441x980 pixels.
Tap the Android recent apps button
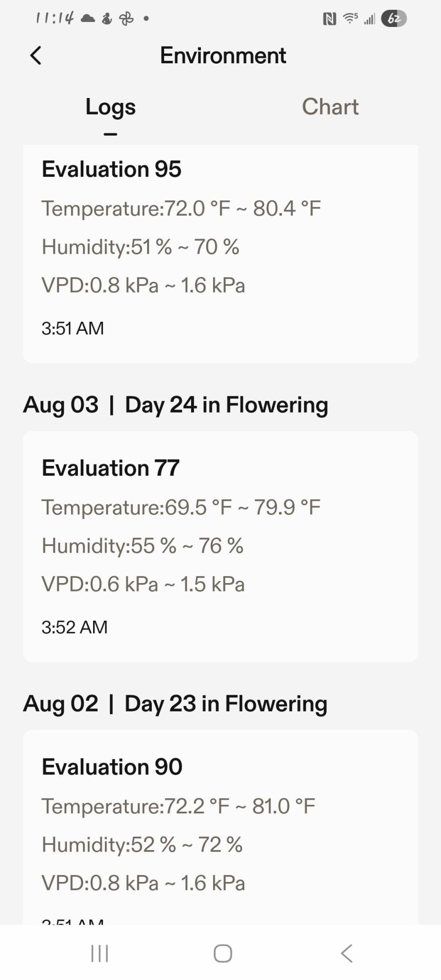pyautogui.click(x=99, y=954)
